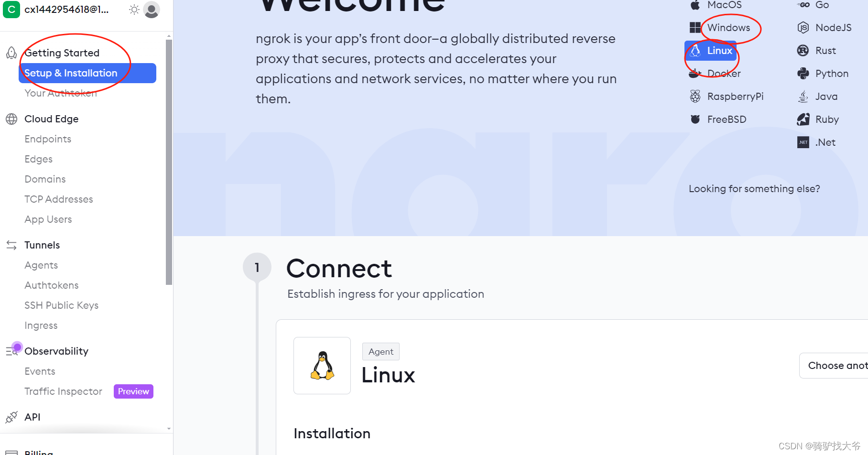Open Events under Observability
The image size is (868, 455).
(40, 371)
